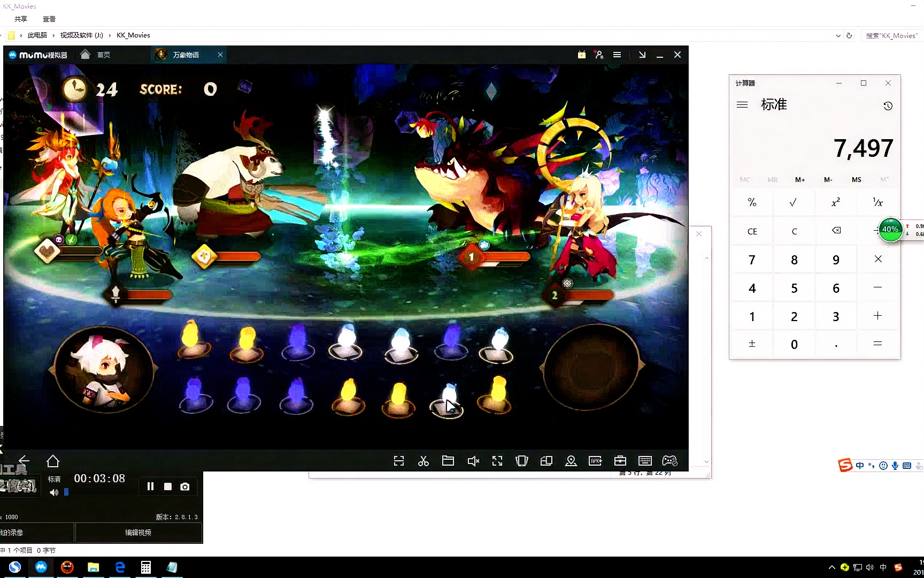The image size is (924, 578).
Task: Adjust the recorder blue volume level bar
Action: pyautogui.click(x=66, y=492)
